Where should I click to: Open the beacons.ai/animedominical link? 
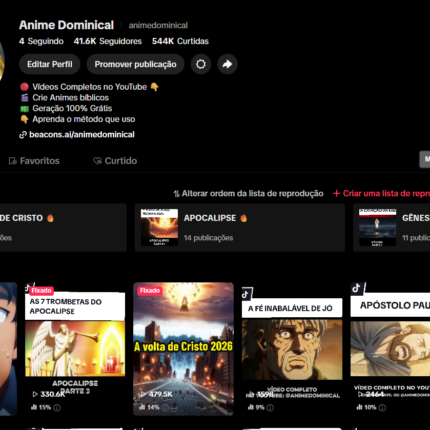[82, 135]
